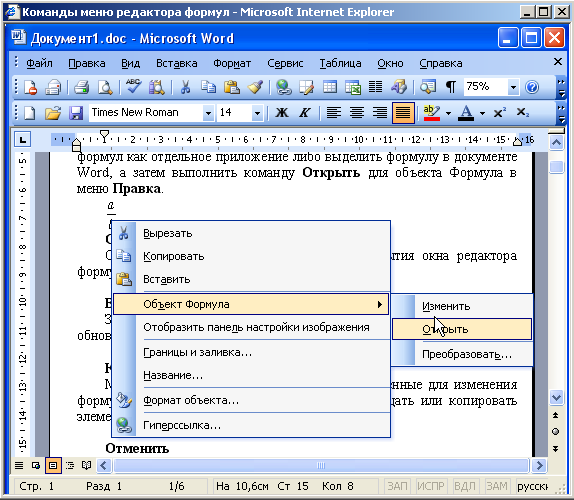The height and width of the screenshot is (500, 574).
Task: Run the ABC spelling check icon
Action: pos(133,87)
